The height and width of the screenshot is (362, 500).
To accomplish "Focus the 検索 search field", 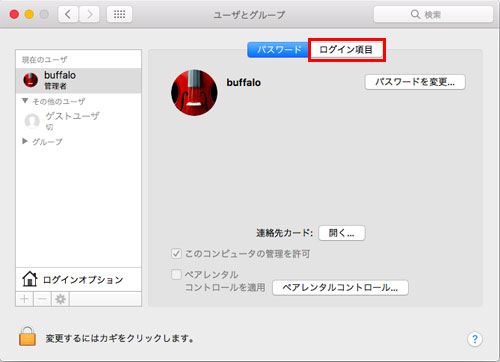I will [433, 14].
